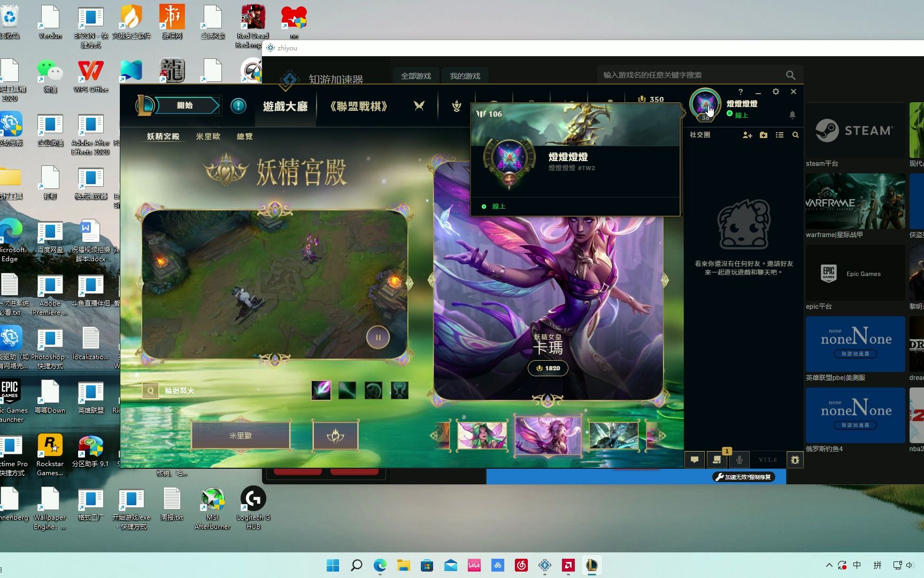Image resolution: width=924 pixels, height=578 pixels.
Task: Select the 俄罗斯钓鱼4 card in zhiyou
Action: 855,415
